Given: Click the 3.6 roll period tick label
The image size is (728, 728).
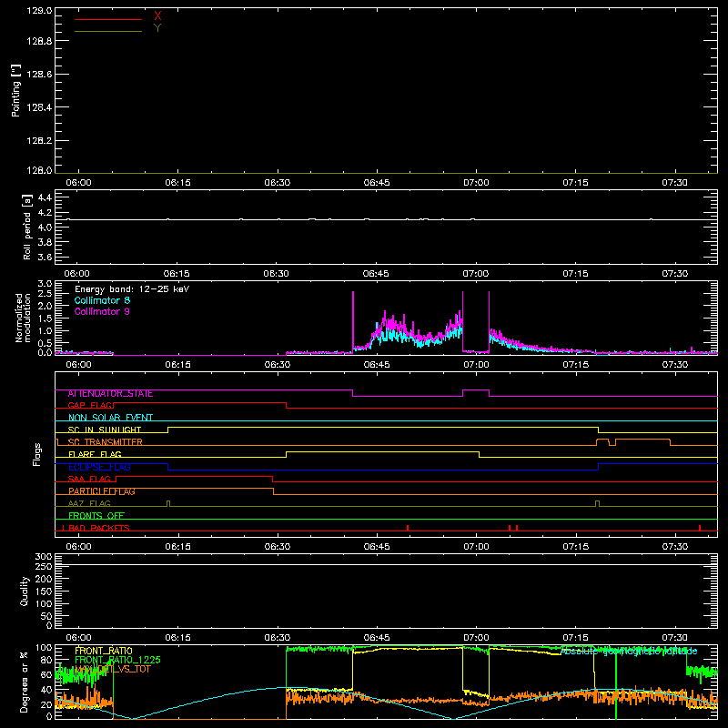Looking at the screenshot, I should tap(45, 257).
